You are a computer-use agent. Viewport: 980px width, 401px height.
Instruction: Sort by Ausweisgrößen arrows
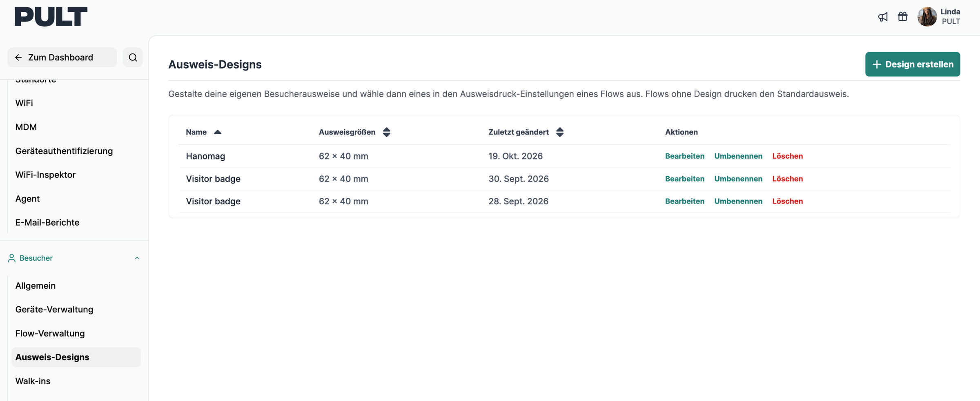pyautogui.click(x=387, y=132)
